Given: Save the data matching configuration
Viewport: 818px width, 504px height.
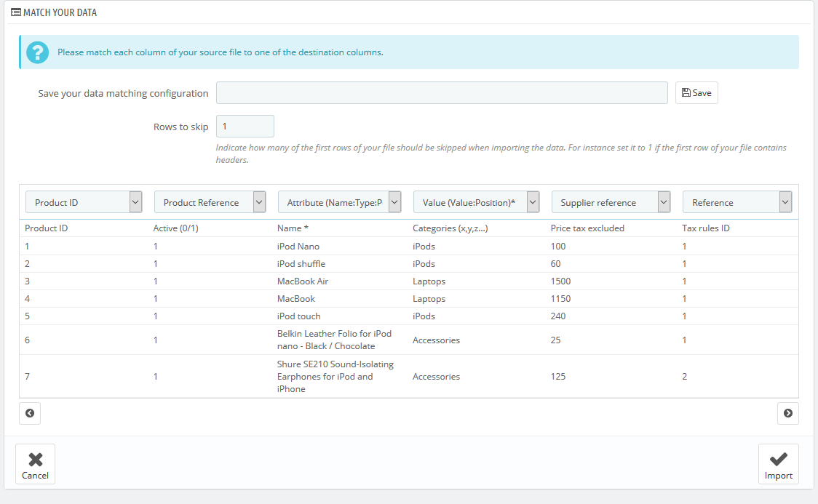Looking at the screenshot, I should [x=696, y=93].
